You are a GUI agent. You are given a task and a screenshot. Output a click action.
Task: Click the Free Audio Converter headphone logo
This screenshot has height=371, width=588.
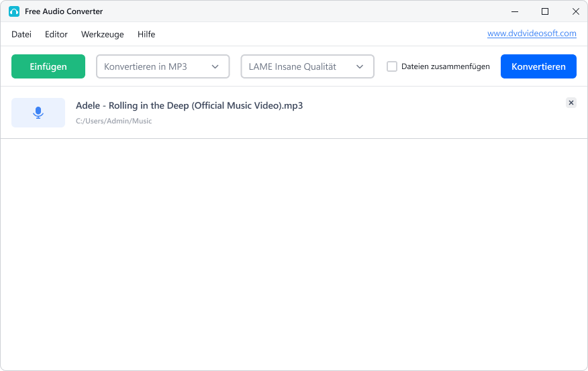[x=14, y=11]
